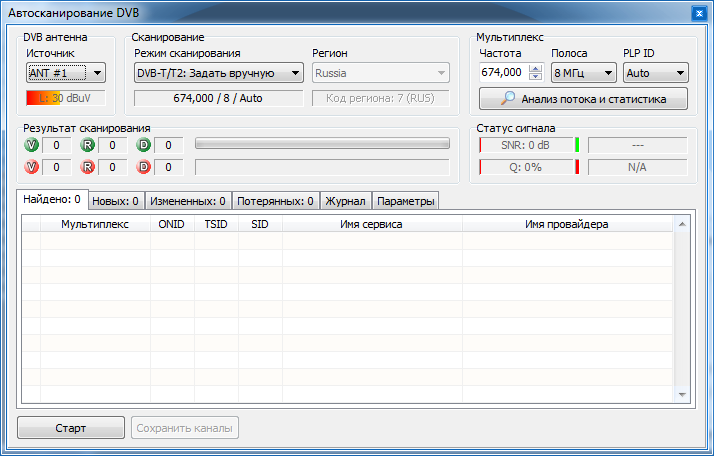Open the Параметры tab
This screenshot has height=456, width=714.
coord(405,201)
